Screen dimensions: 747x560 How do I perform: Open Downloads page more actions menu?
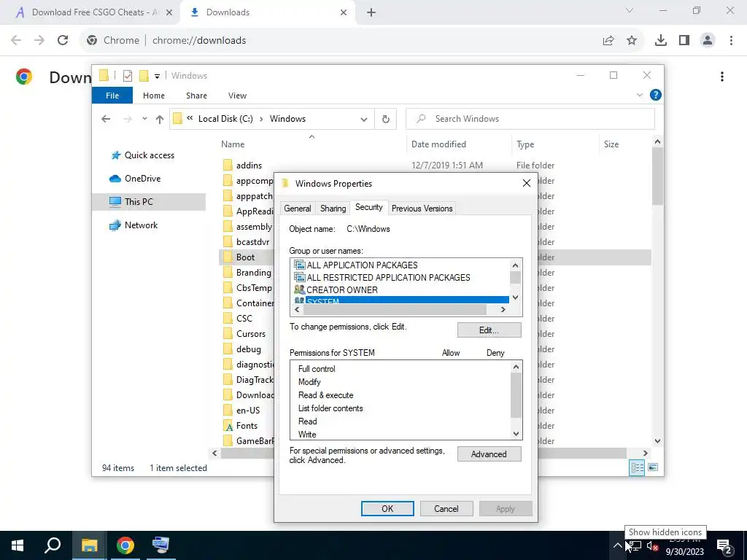click(x=722, y=77)
